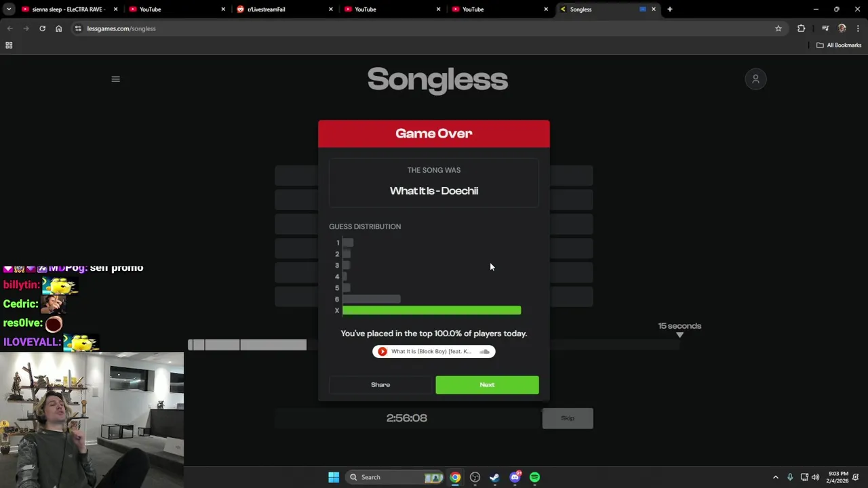This screenshot has width=868, height=488.
Task: Click guess distribution bar for row 6
Action: click(x=372, y=299)
